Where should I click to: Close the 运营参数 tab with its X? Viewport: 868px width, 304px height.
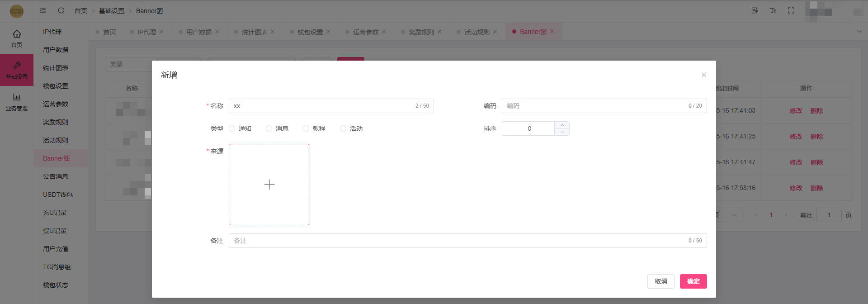point(384,32)
